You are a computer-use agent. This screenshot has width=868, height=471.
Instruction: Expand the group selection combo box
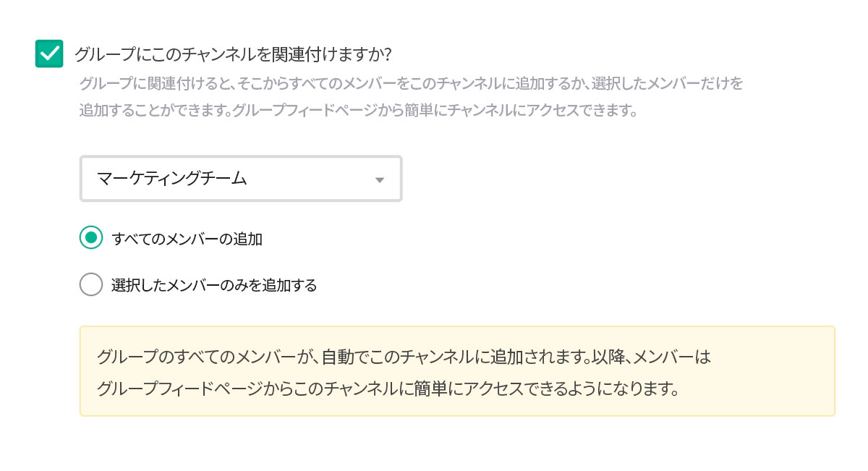(x=241, y=179)
